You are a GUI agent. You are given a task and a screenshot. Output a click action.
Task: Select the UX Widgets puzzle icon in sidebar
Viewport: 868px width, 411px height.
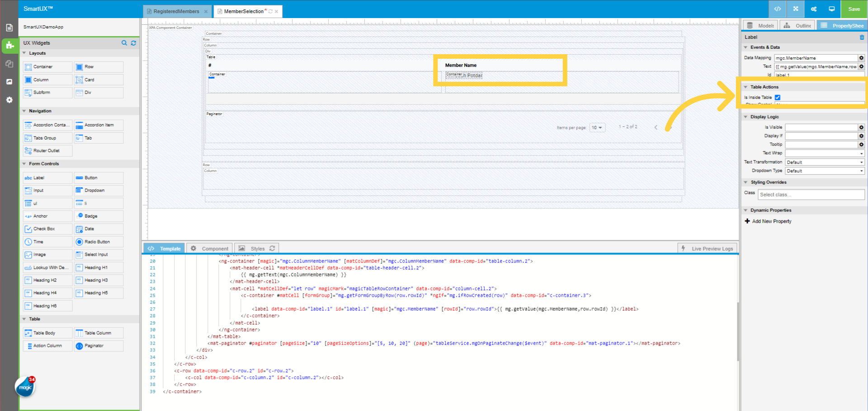coord(9,45)
